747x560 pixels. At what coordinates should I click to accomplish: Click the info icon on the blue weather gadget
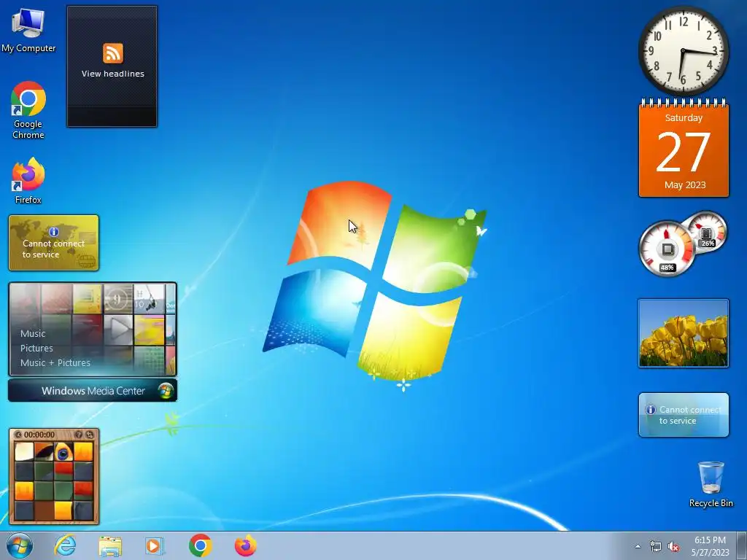[x=650, y=410]
